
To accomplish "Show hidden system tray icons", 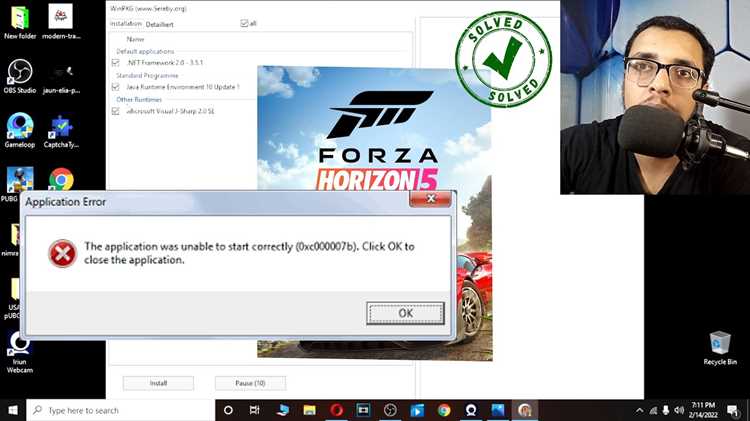I will [x=640, y=410].
